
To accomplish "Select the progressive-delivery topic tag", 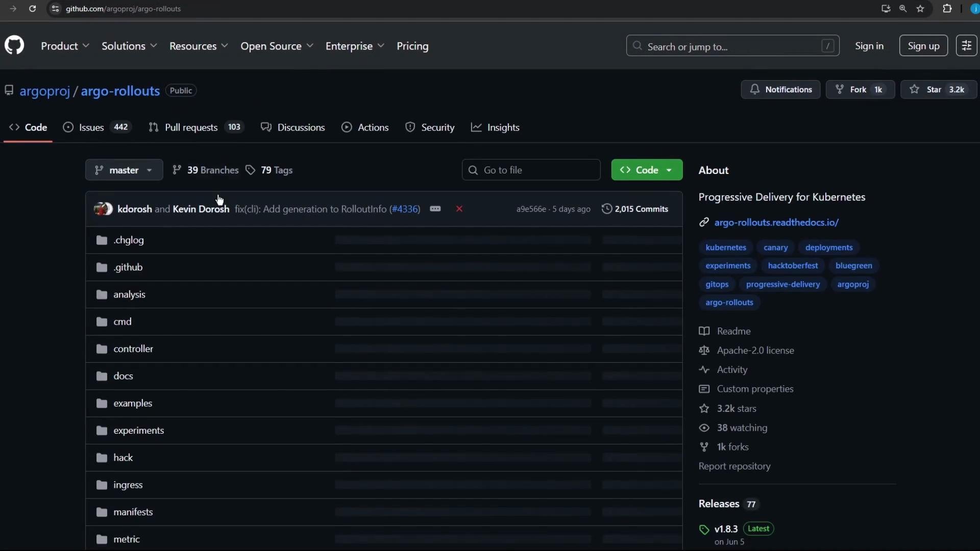I will pos(783,284).
